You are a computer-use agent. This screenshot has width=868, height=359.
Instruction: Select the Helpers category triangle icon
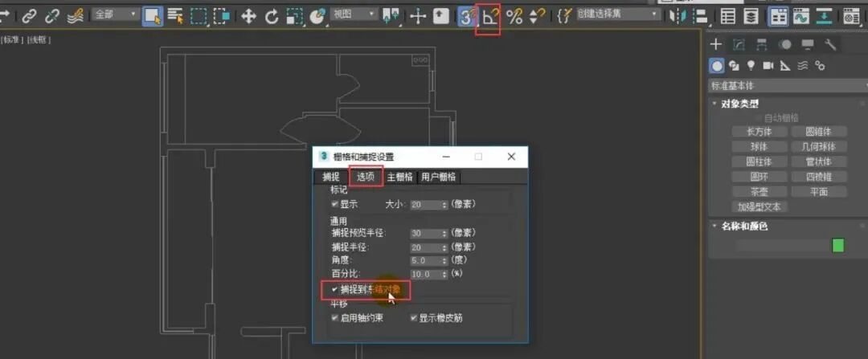tap(785, 66)
